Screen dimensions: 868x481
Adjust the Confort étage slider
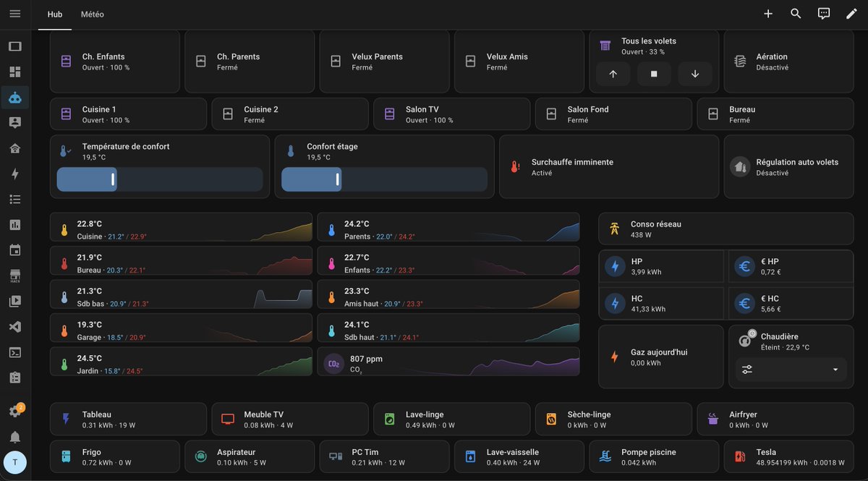(384, 179)
